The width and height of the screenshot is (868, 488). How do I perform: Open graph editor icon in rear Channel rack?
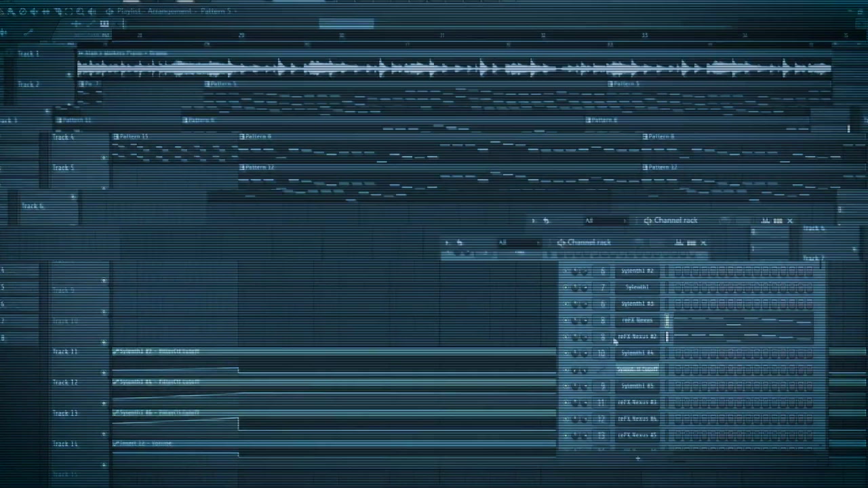pos(766,221)
